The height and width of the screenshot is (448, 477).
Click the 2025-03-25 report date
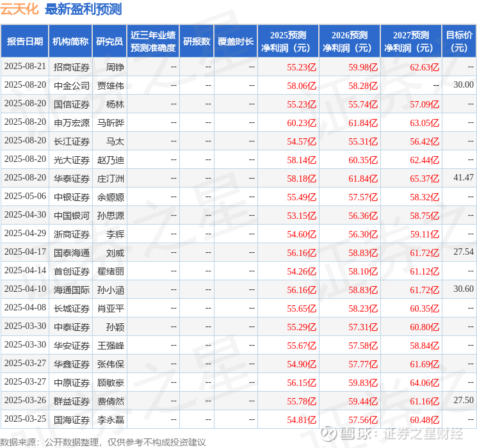25,419
